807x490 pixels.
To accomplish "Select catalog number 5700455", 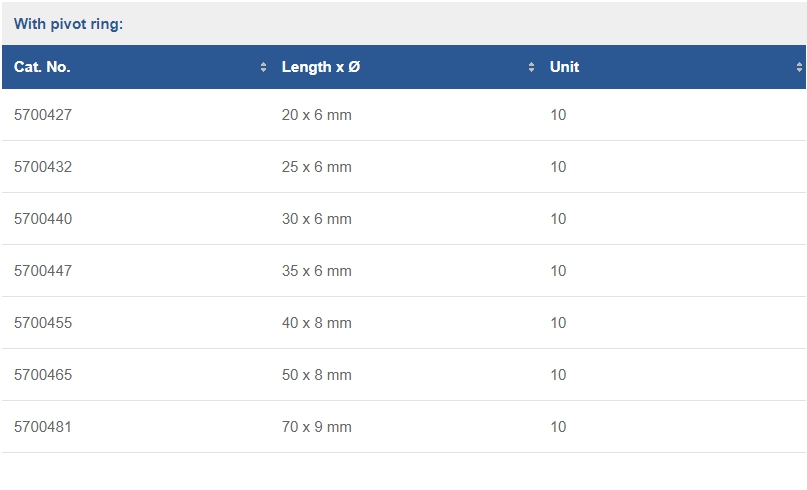I will point(43,323).
